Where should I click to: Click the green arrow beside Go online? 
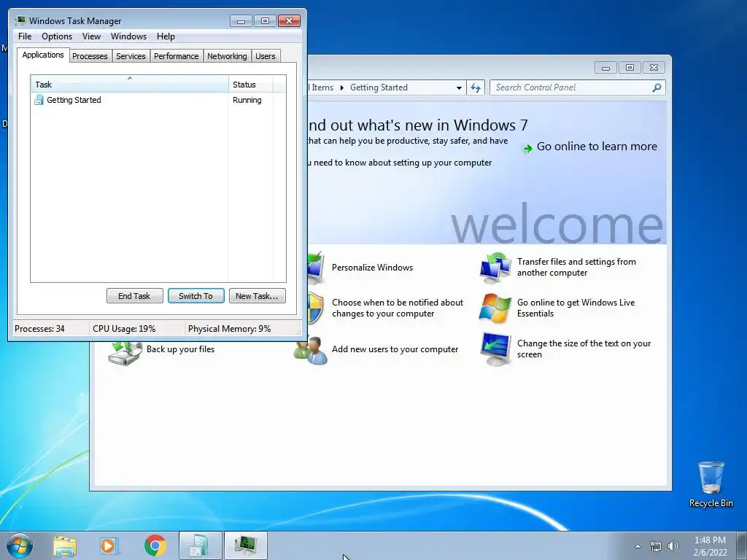pos(527,148)
